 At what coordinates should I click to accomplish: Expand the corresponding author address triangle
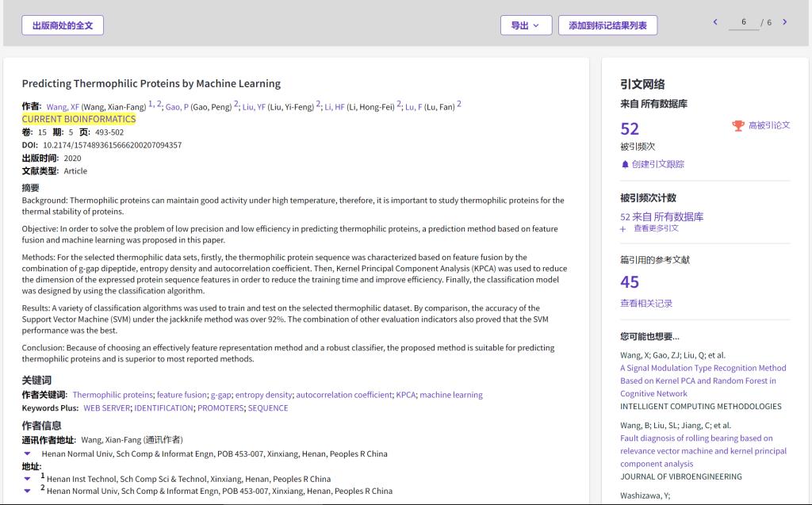pos(27,454)
